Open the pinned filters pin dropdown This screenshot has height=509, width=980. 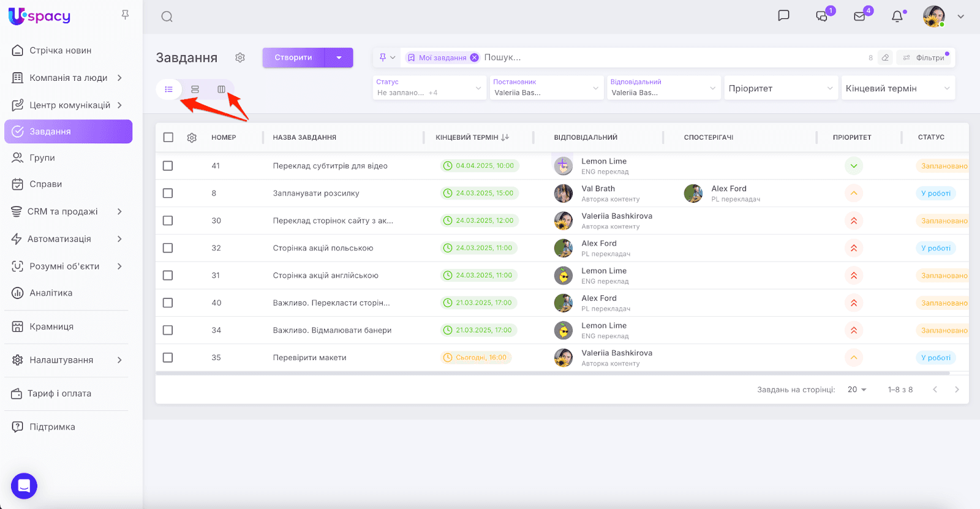click(387, 58)
